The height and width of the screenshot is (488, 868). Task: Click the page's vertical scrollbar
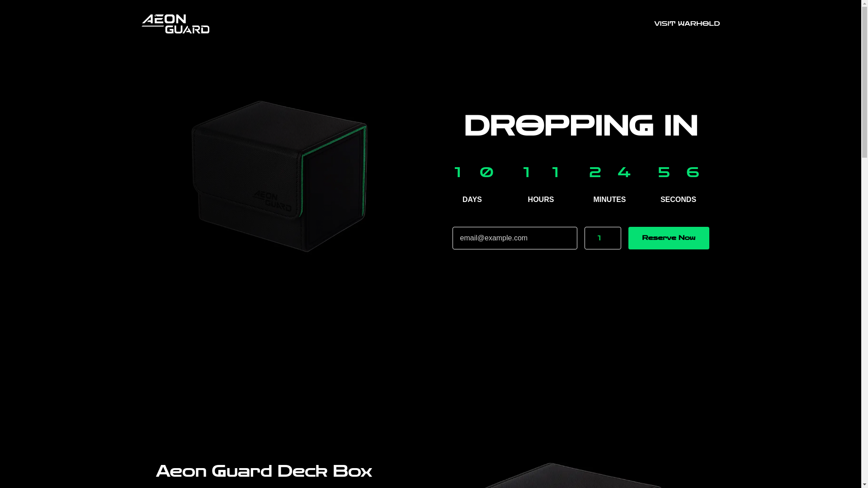tap(864, 244)
